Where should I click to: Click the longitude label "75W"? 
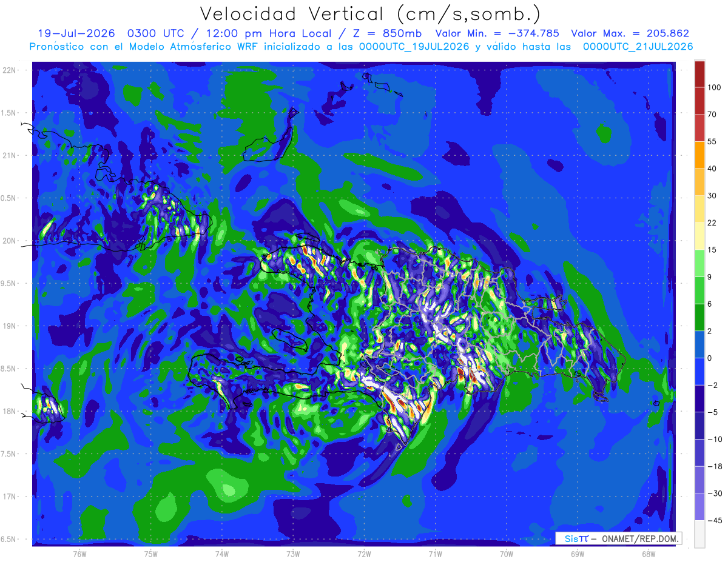pos(150,554)
